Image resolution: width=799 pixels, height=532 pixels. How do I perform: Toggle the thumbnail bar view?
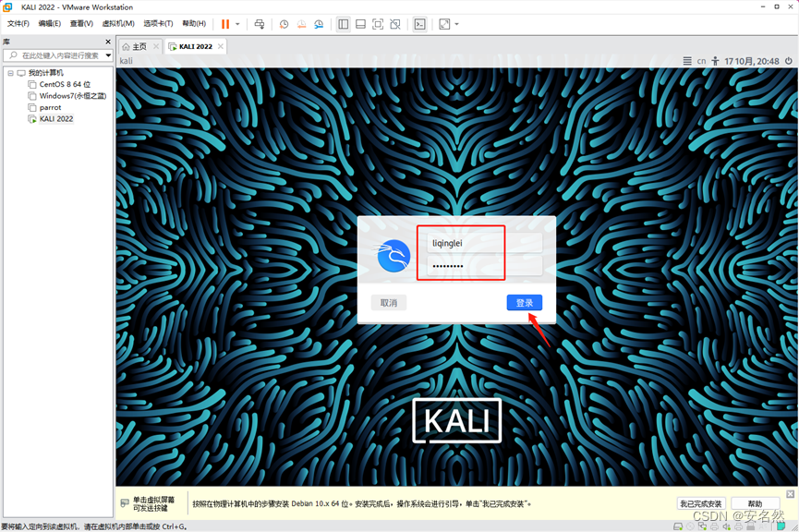pos(360,24)
